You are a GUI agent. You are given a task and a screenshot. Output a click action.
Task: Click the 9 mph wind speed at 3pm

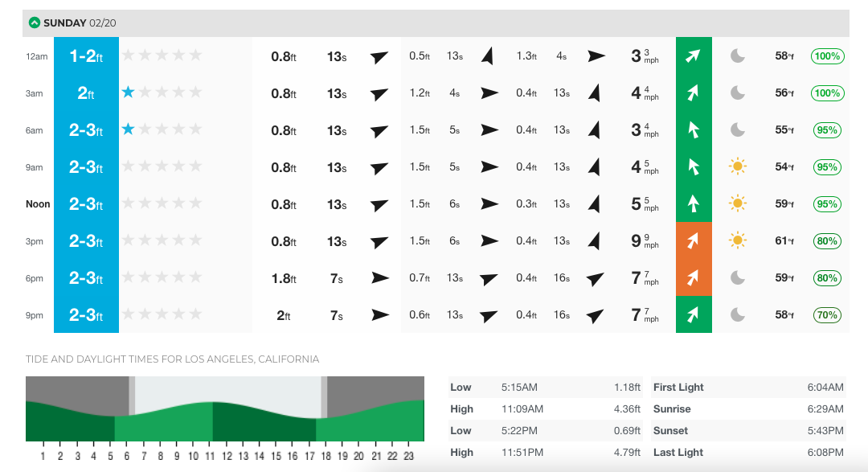pyautogui.click(x=644, y=240)
